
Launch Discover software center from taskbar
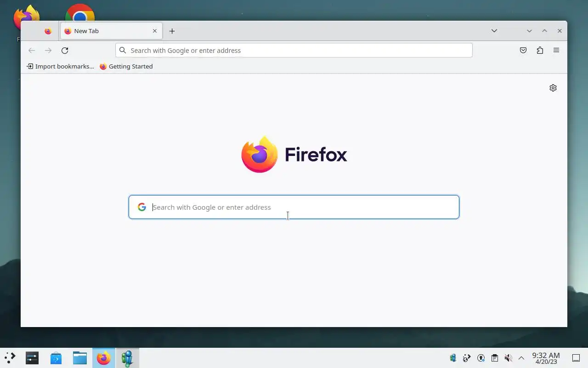(56, 357)
